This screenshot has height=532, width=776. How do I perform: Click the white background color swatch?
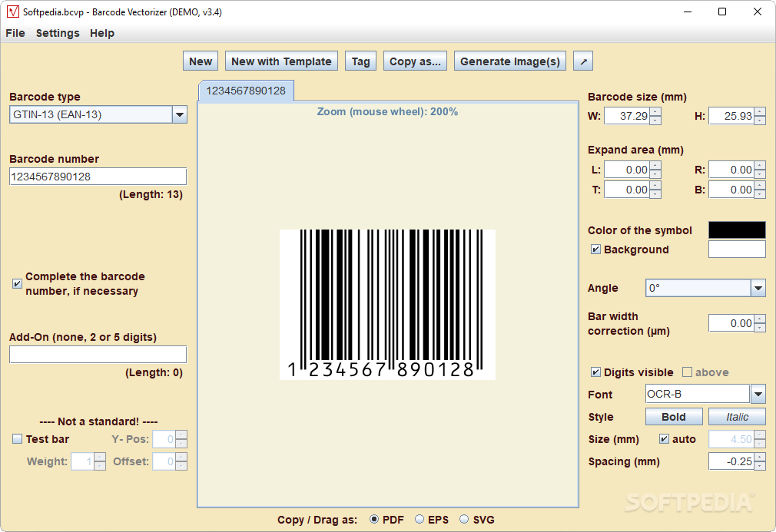(x=737, y=249)
